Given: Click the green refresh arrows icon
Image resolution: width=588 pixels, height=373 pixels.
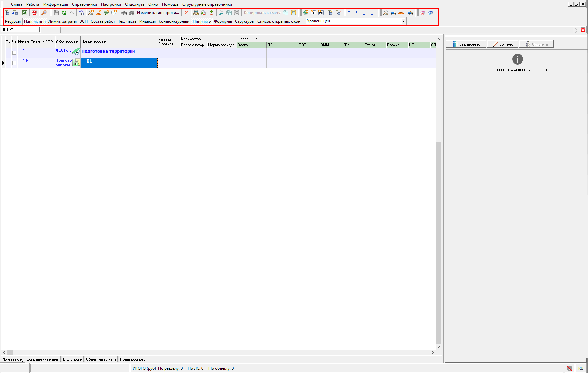Looking at the screenshot, I should [64, 13].
